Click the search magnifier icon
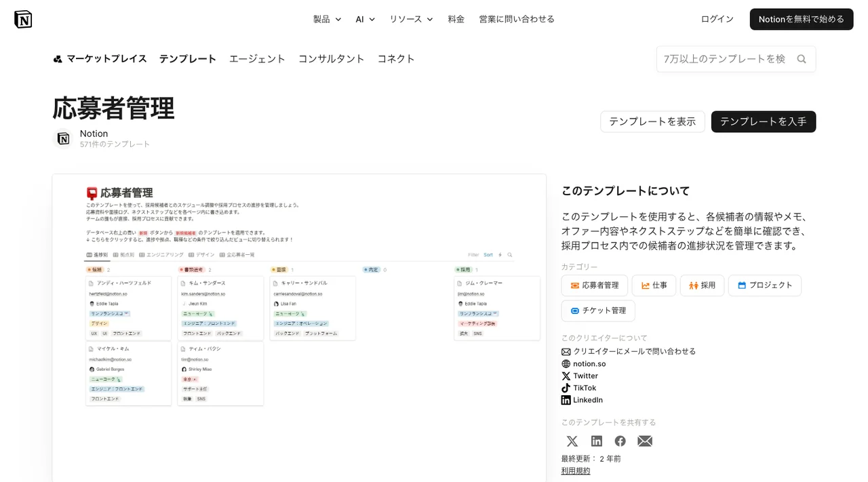The height and width of the screenshot is (482, 868). point(802,59)
